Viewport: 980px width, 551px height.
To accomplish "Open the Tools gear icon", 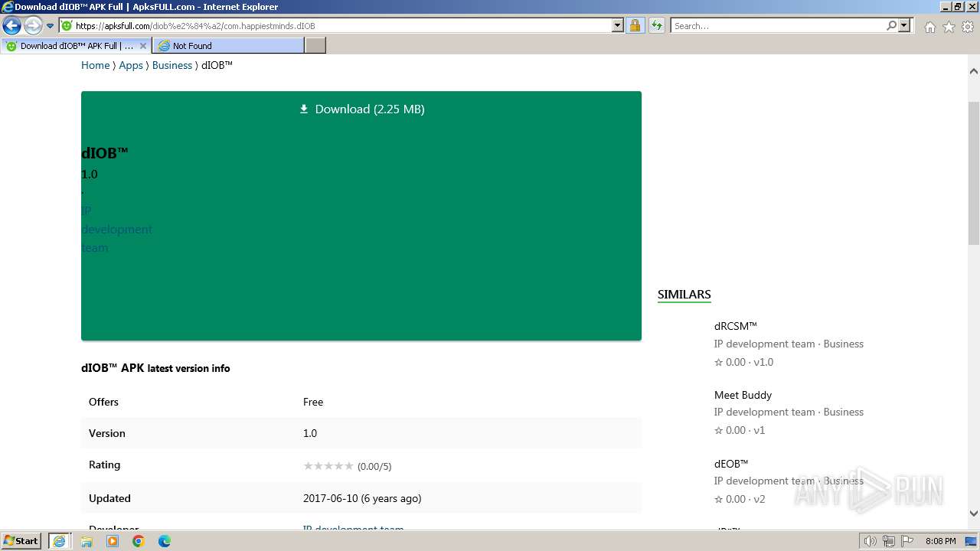I will click(968, 27).
